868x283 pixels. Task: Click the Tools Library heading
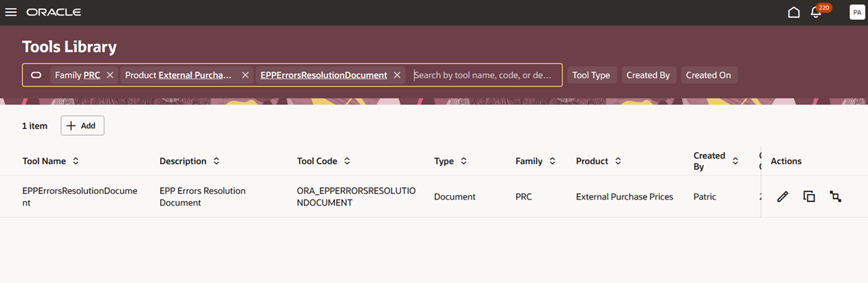[69, 47]
